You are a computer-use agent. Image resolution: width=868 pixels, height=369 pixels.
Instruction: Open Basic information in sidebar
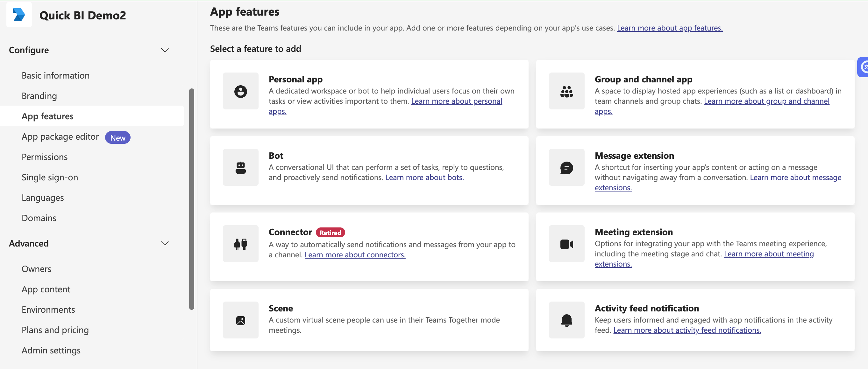(x=56, y=75)
